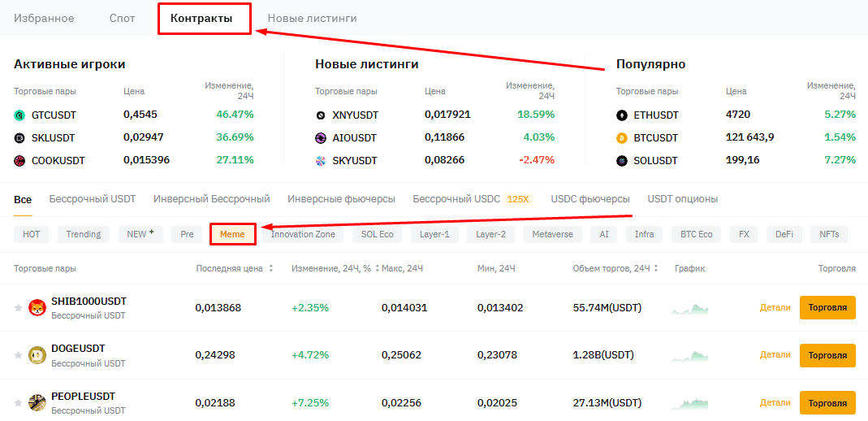Open Детали link for DOGEUSDT
The width and height of the screenshot is (868, 421).
point(775,355)
